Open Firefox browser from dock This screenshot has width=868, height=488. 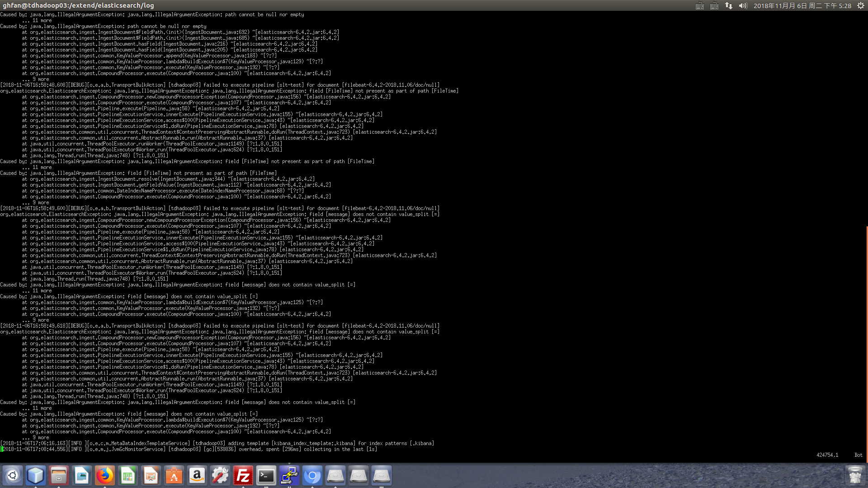105,475
